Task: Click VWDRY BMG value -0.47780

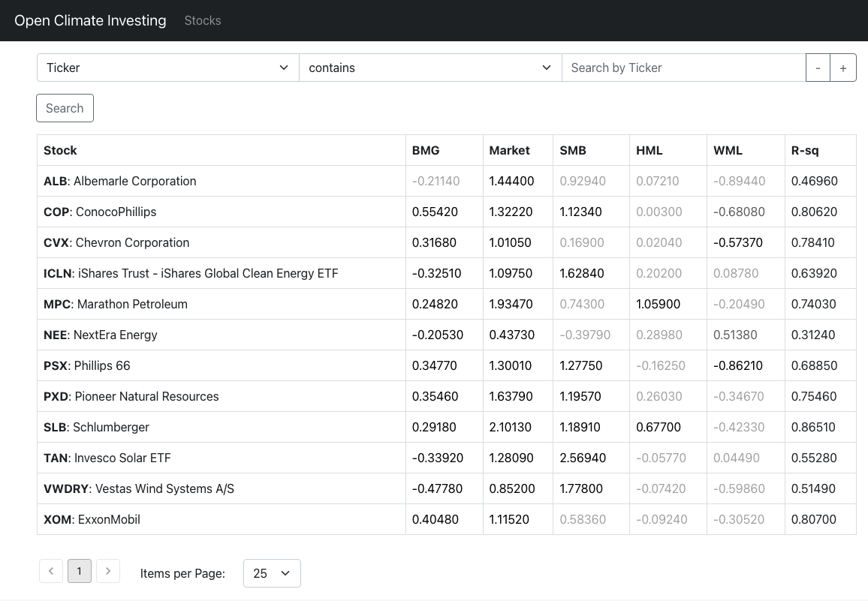Action: (x=437, y=488)
